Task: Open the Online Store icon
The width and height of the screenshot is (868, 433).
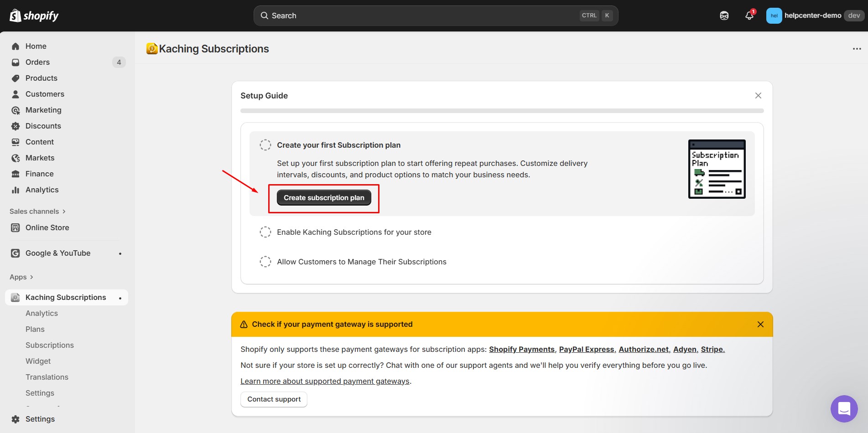Action: [16, 227]
